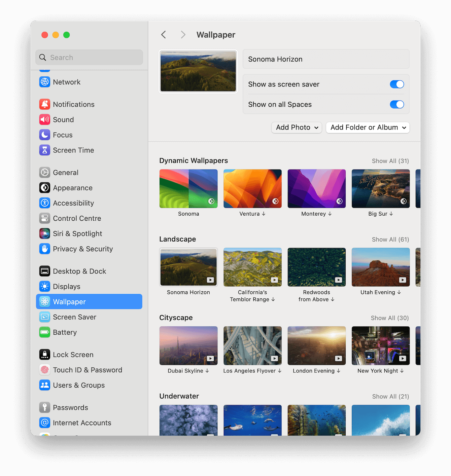Select Screen Saver in sidebar
The image size is (451, 476).
coord(74,317)
